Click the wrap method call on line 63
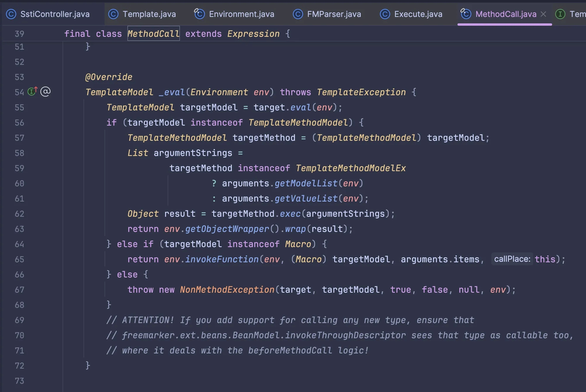 point(295,229)
